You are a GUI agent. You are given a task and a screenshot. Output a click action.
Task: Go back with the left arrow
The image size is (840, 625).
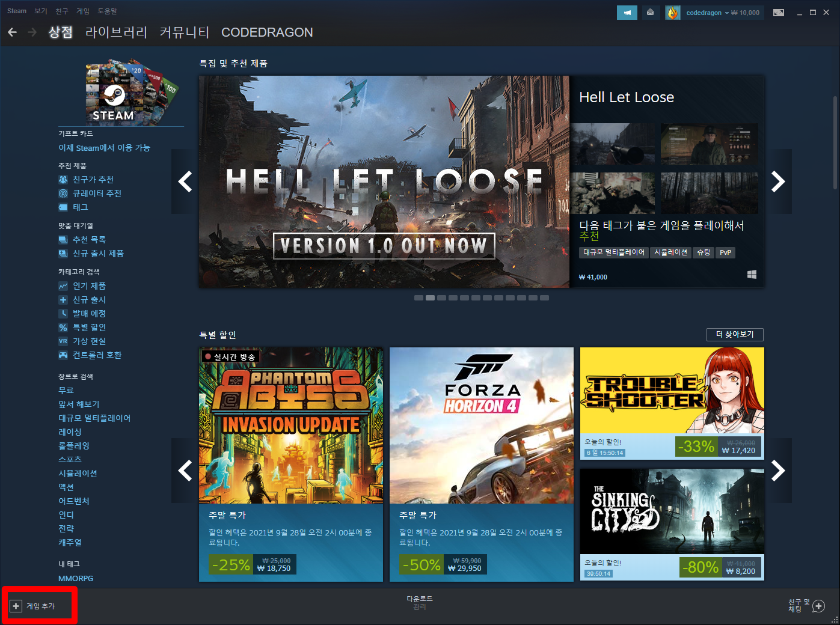point(13,32)
